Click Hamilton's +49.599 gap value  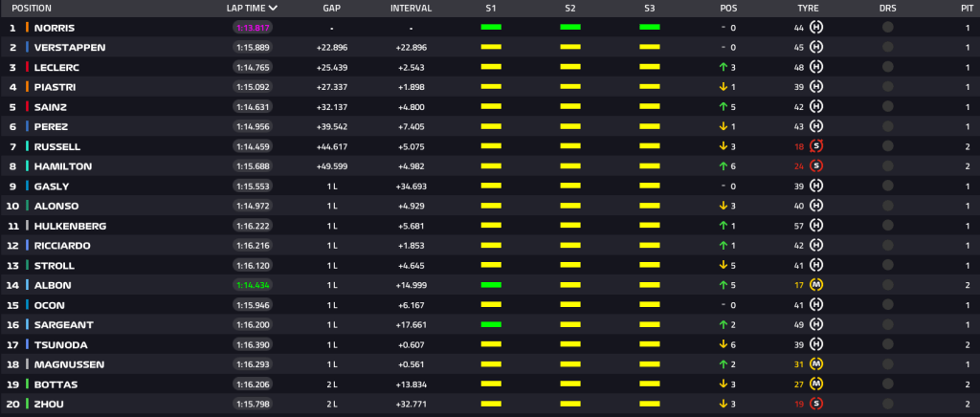[332, 166]
